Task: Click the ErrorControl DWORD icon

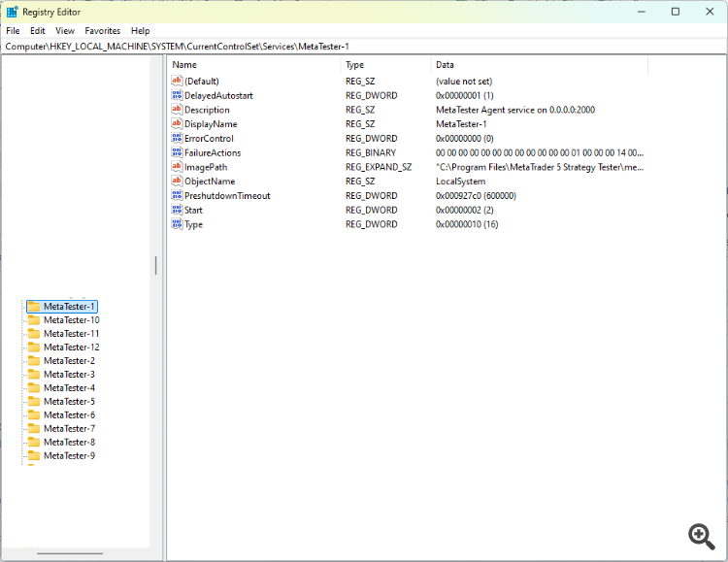Action: (177, 139)
